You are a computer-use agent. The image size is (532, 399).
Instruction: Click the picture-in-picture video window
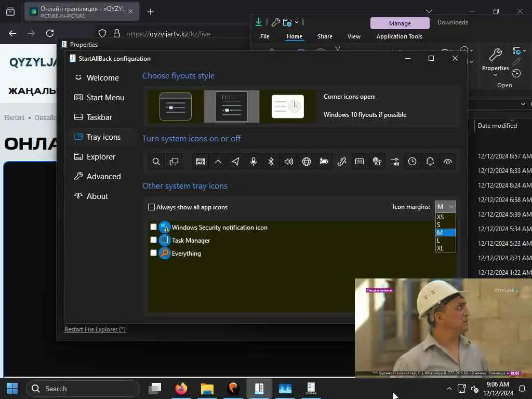pyautogui.click(x=444, y=328)
